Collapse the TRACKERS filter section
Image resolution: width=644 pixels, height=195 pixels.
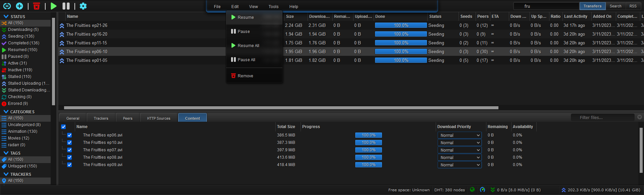coord(6,174)
